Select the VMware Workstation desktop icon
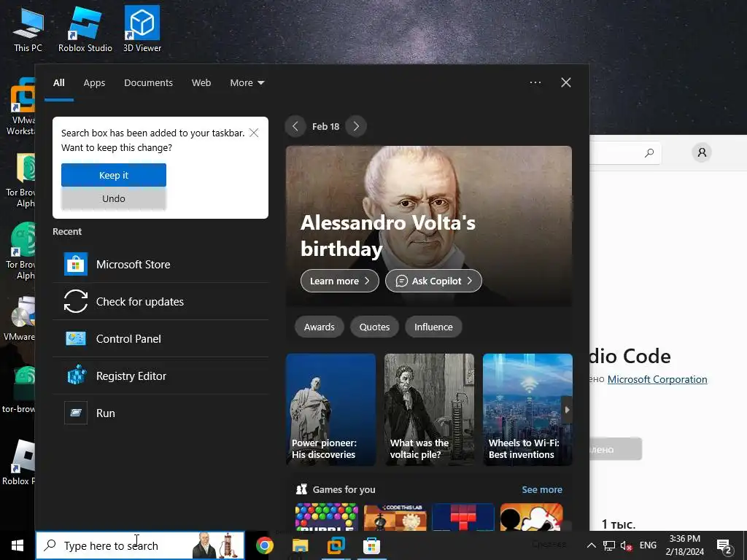This screenshot has width=747, height=560. click(x=21, y=106)
